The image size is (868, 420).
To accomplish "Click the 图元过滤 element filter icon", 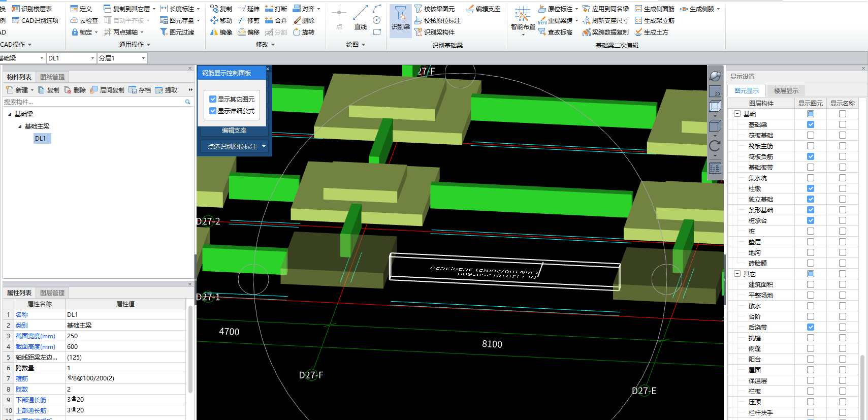I will (164, 32).
